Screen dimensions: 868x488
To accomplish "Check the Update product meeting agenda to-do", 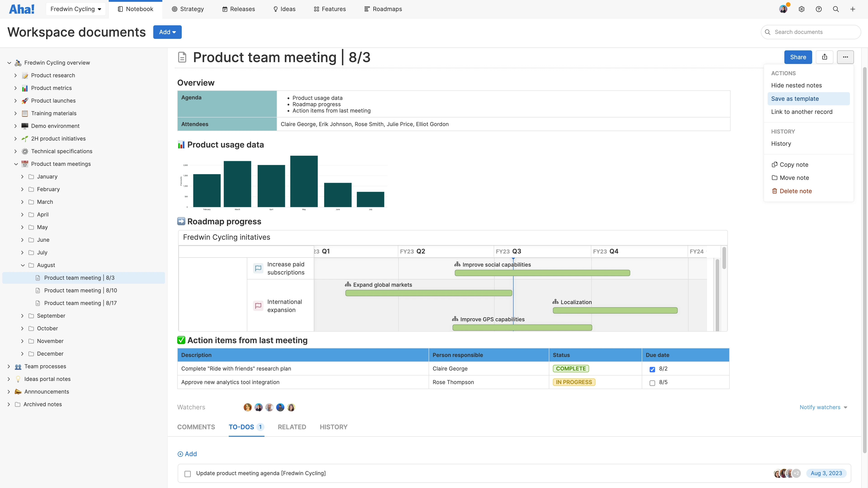I will point(188,474).
